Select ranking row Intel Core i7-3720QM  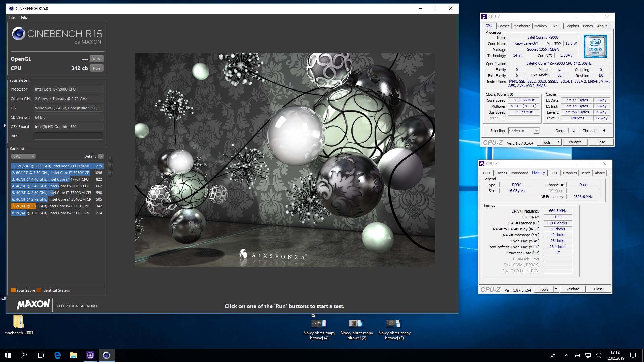coord(57,193)
